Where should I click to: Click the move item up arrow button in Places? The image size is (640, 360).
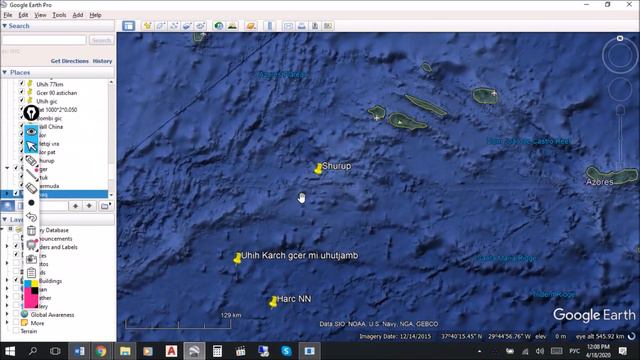(x=75, y=206)
